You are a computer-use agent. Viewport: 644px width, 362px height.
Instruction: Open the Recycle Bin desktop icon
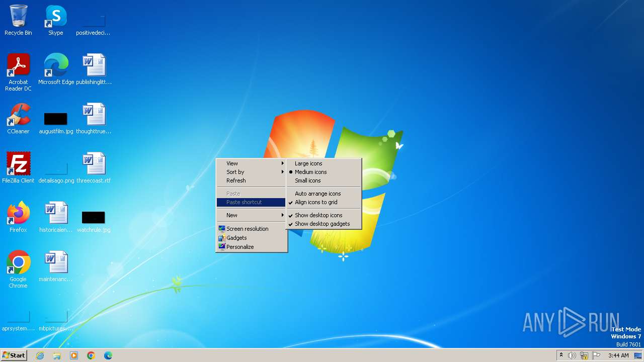pos(18,20)
